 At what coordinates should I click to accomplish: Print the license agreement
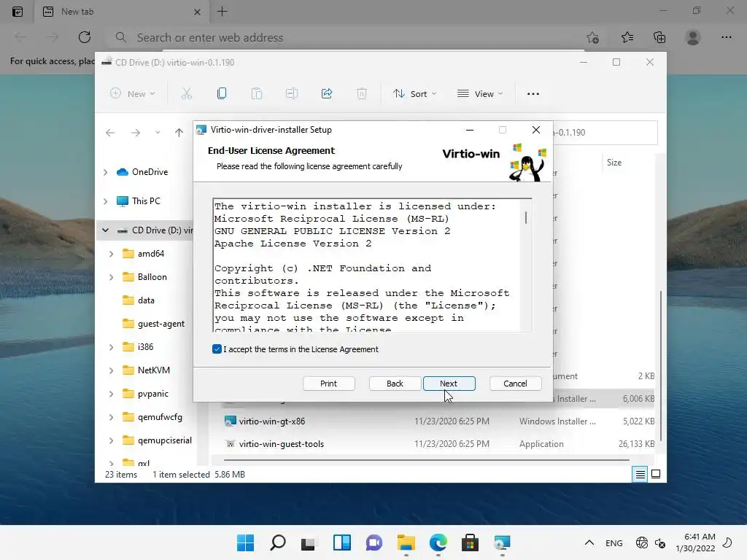329,384
